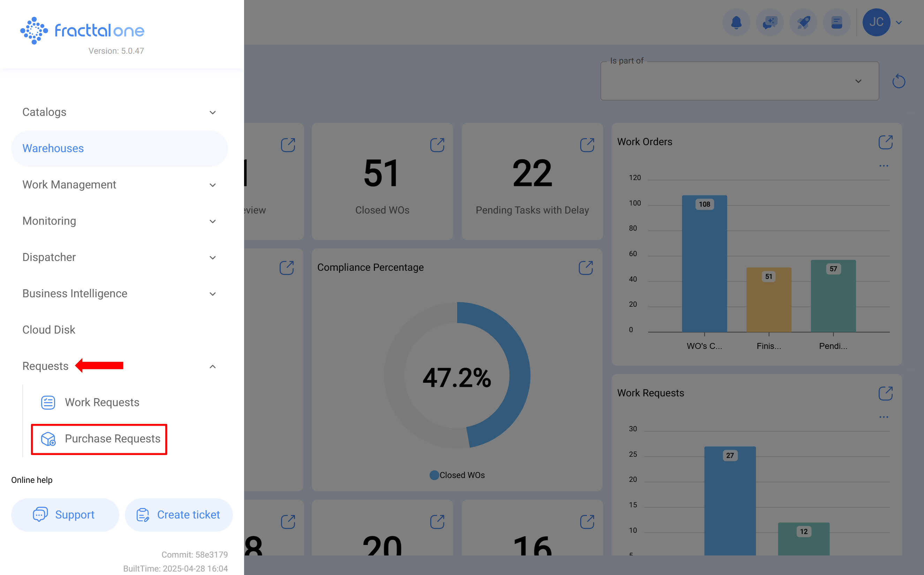The image size is (924, 575).
Task: Open the 'Is part of' dropdown
Action: pyautogui.click(x=739, y=81)
